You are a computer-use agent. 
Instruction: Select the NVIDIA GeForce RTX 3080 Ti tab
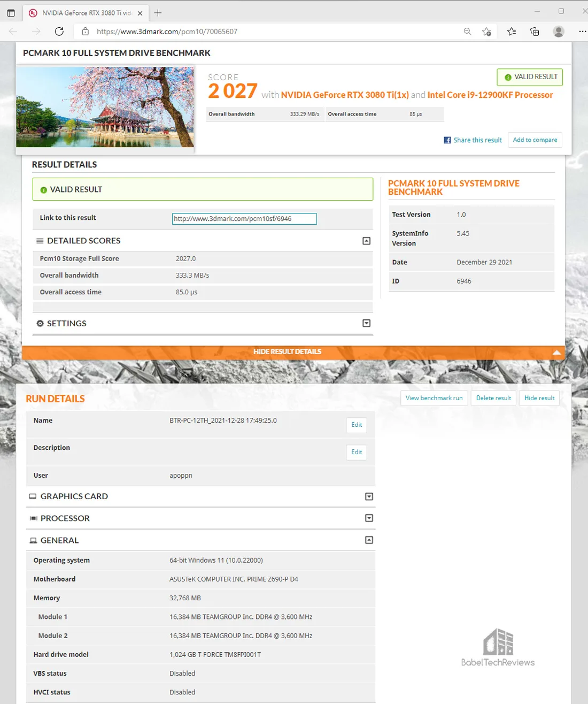87,13
